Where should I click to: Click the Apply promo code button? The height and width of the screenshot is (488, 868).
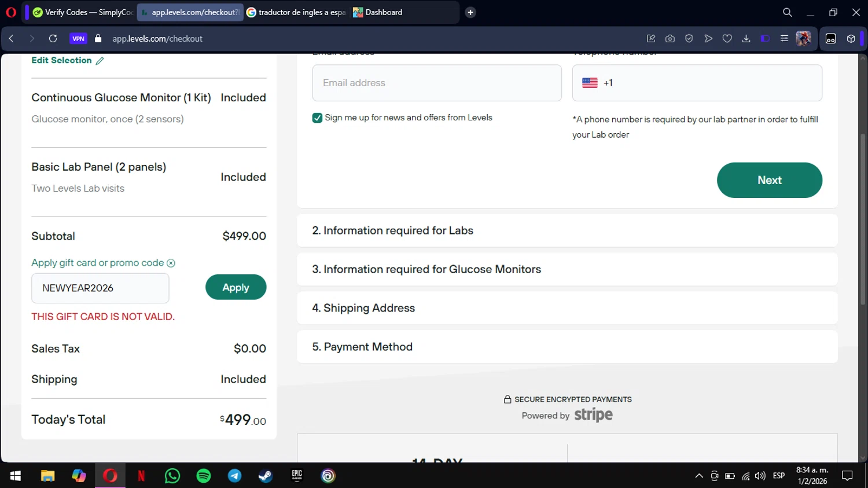[236, 287]
